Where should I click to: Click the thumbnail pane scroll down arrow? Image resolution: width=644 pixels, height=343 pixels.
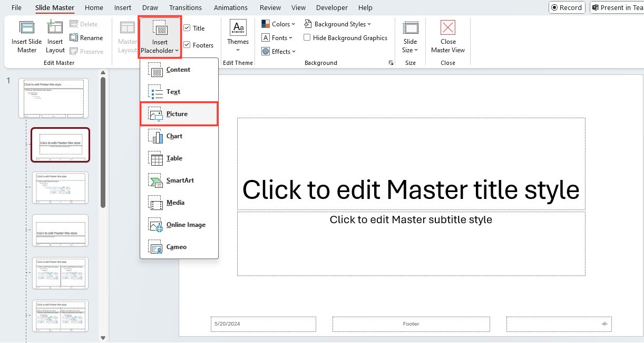tap(103, 338)
